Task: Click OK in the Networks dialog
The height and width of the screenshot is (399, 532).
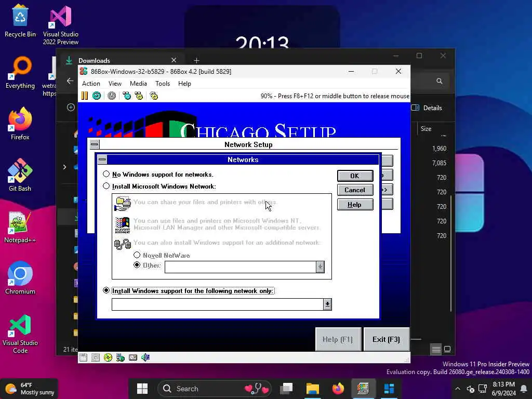Action: tap(355, 176)
